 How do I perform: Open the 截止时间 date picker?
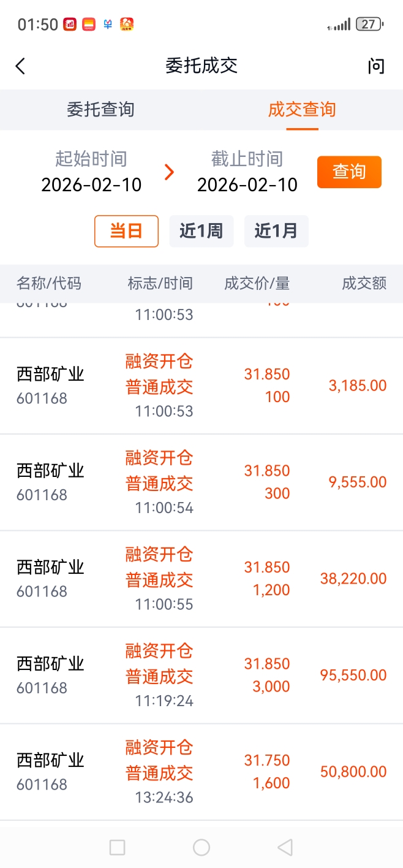coord(247,173)
